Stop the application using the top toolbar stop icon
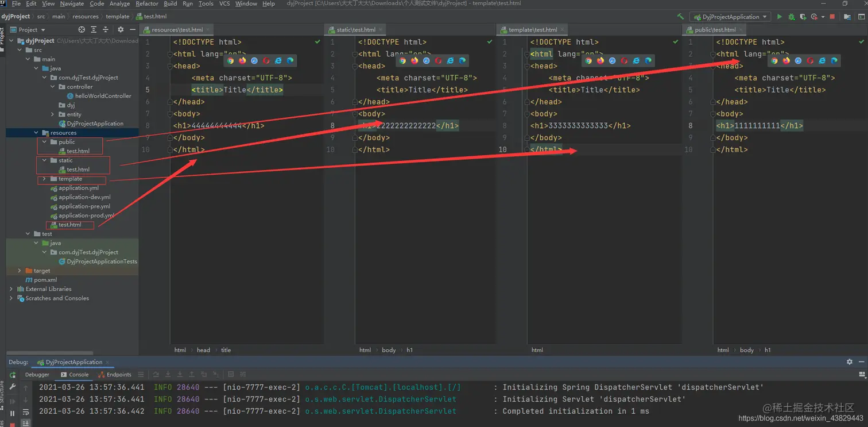 click(832, 17)
